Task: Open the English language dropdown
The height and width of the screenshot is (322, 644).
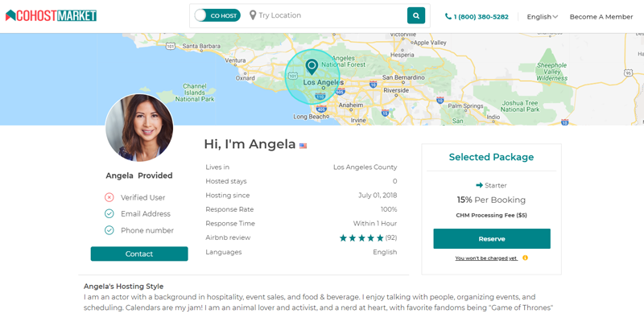Action: click(x=542, y=16)
